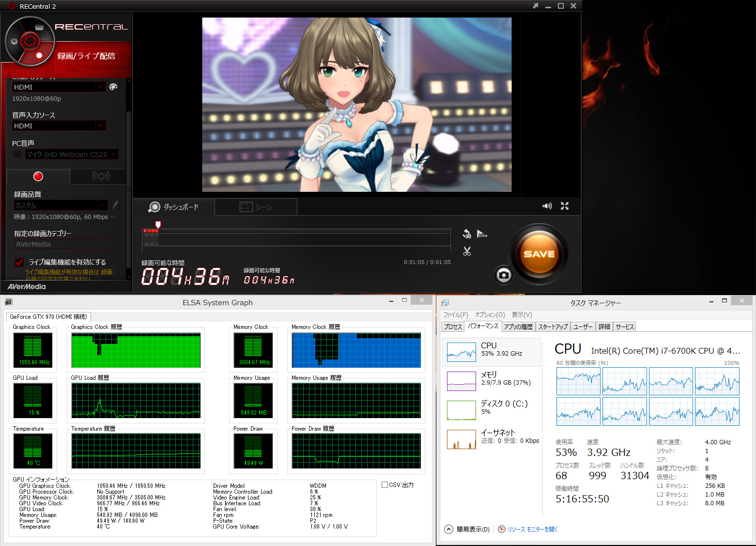Image resolution: width=756 pixels, height=546 pixels.
Task: Switch to the ユーザー tab
Action: [x=583, y=327]
